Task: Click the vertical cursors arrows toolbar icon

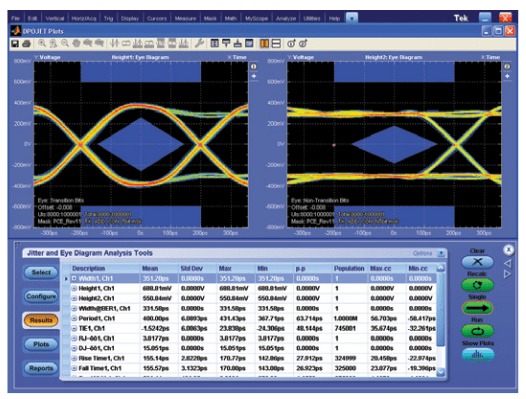Action: [114, 43]
